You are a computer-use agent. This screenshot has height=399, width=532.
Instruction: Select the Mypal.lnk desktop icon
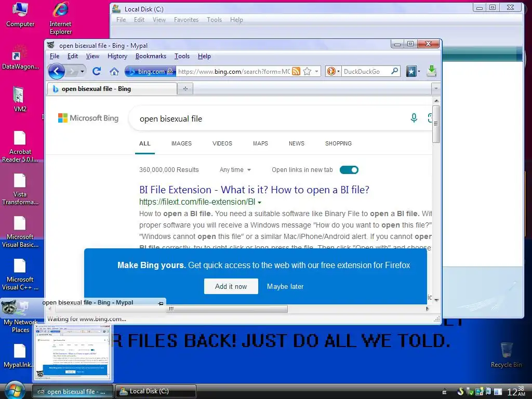point(19,356)
